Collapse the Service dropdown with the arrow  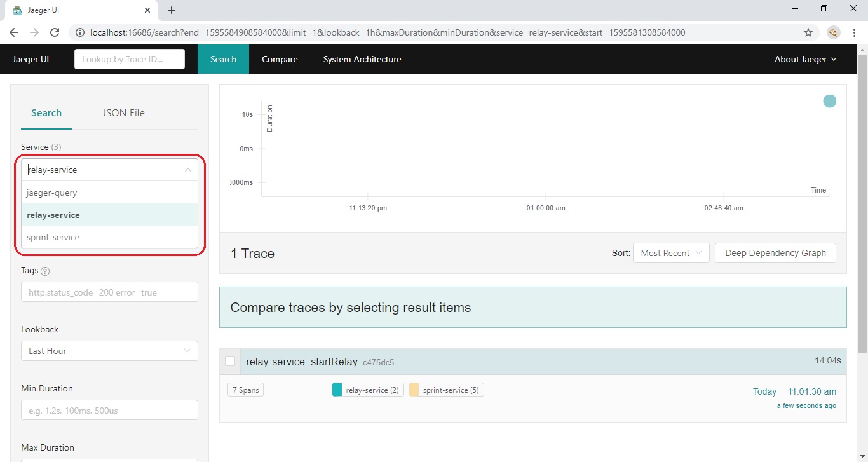(x=188, y=170)
